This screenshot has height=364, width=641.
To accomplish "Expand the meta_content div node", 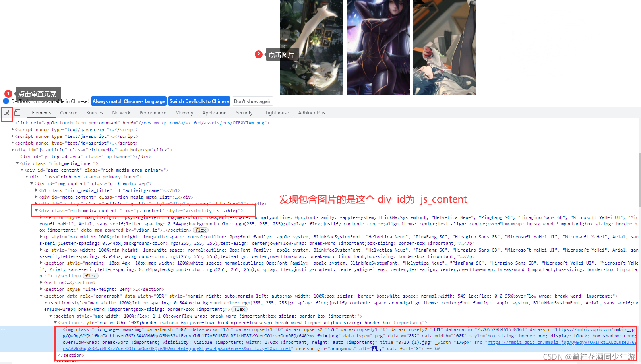I will (x=37, y=197).
